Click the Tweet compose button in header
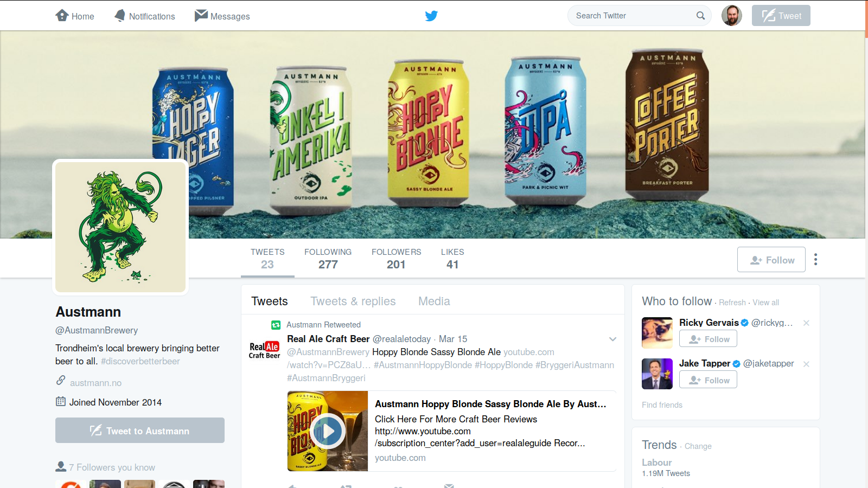 [x=781, y=16]
